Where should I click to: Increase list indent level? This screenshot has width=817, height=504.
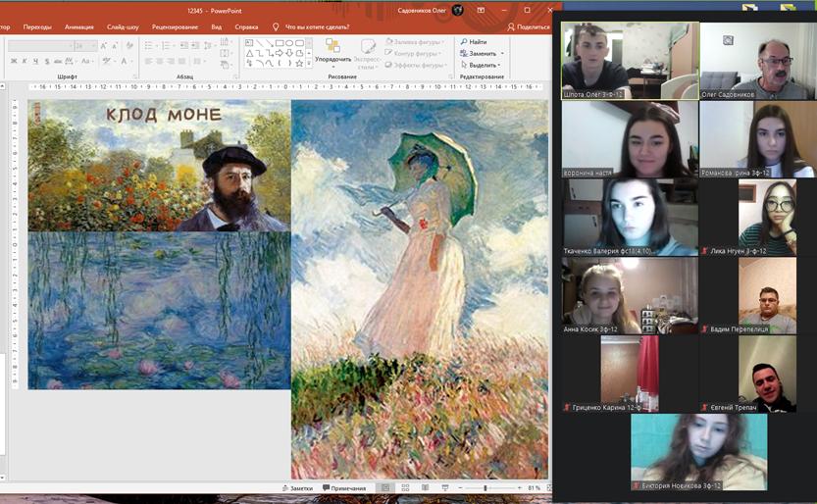(x=195, y=46)
